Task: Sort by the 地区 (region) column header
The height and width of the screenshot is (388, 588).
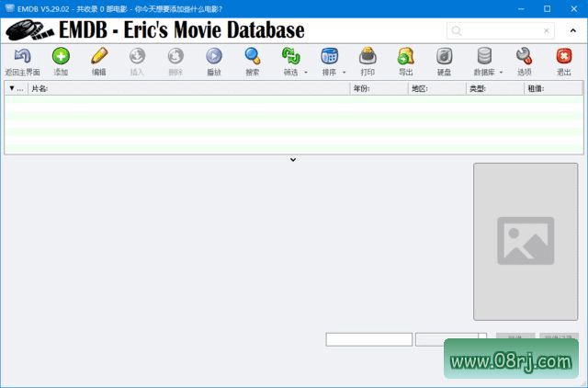Action: (437, 88)
